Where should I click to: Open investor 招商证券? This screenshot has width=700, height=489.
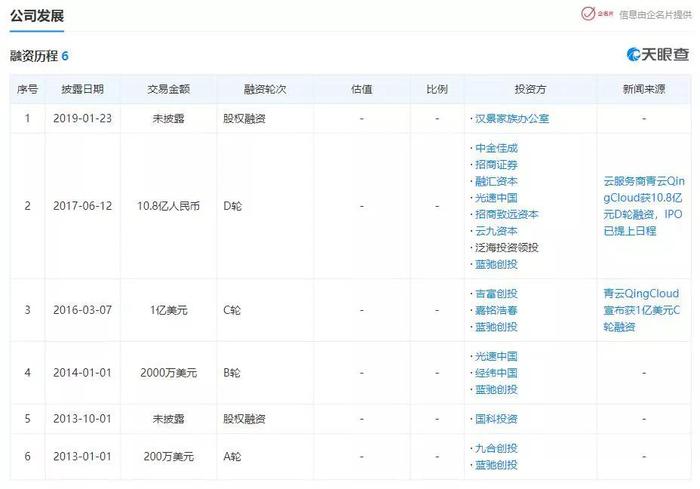496,165
